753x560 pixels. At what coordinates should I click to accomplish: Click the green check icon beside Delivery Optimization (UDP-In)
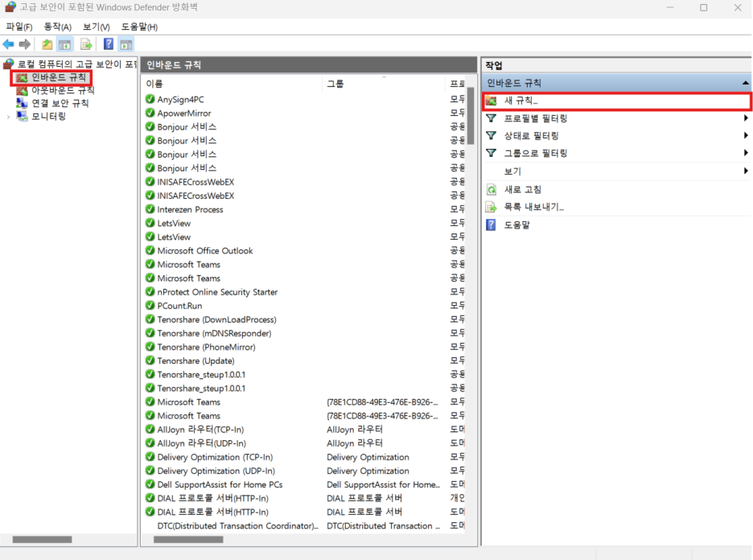pos(150,471)
